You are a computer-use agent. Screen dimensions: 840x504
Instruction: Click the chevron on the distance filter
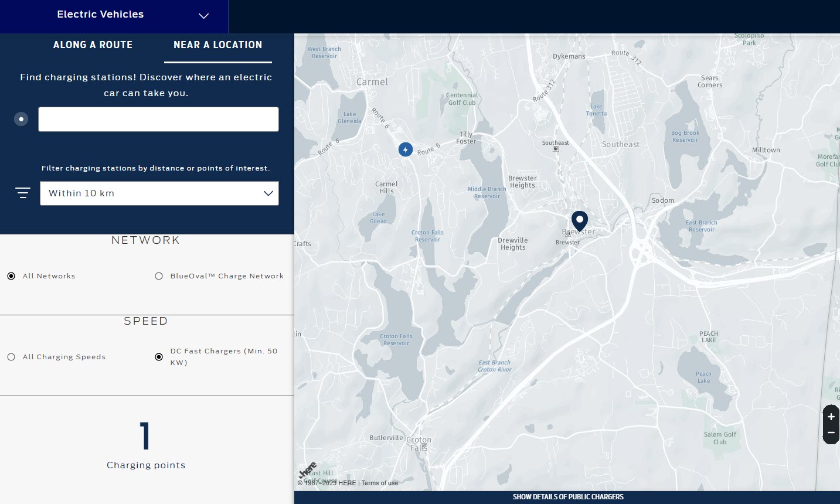(x=268, y=193)
